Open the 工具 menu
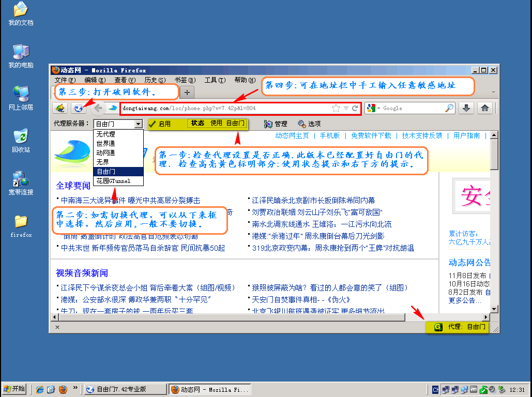Viewport: 532px width, 397px height. tap(215, 80)
